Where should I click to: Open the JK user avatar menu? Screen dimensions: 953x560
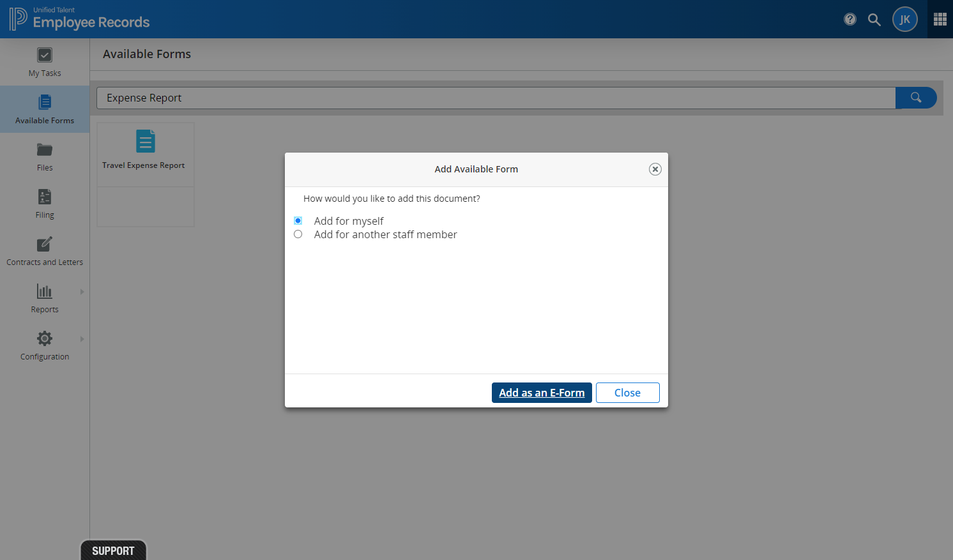905,19
